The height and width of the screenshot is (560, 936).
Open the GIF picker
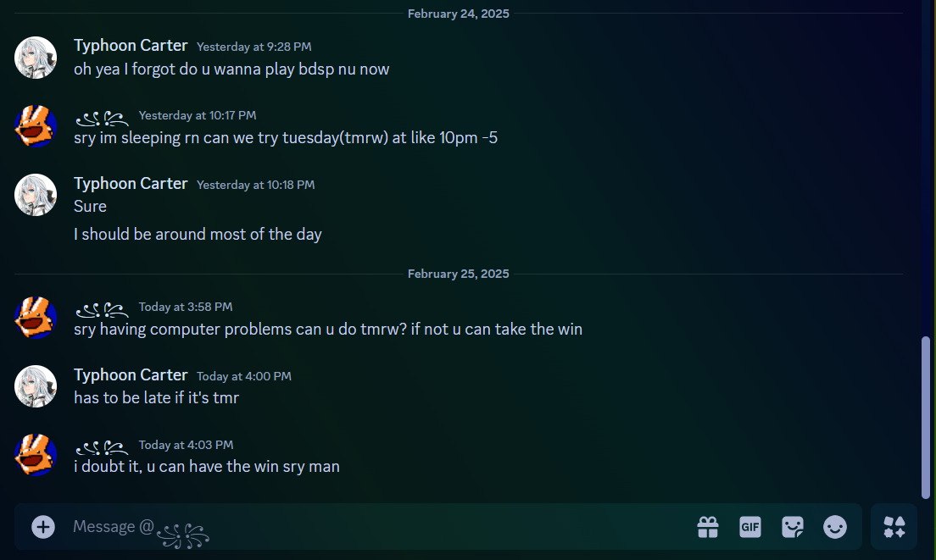click(750, 527)
